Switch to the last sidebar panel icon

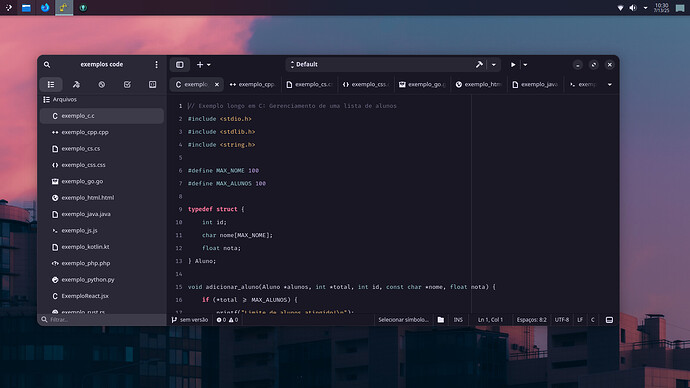point(152,84)
